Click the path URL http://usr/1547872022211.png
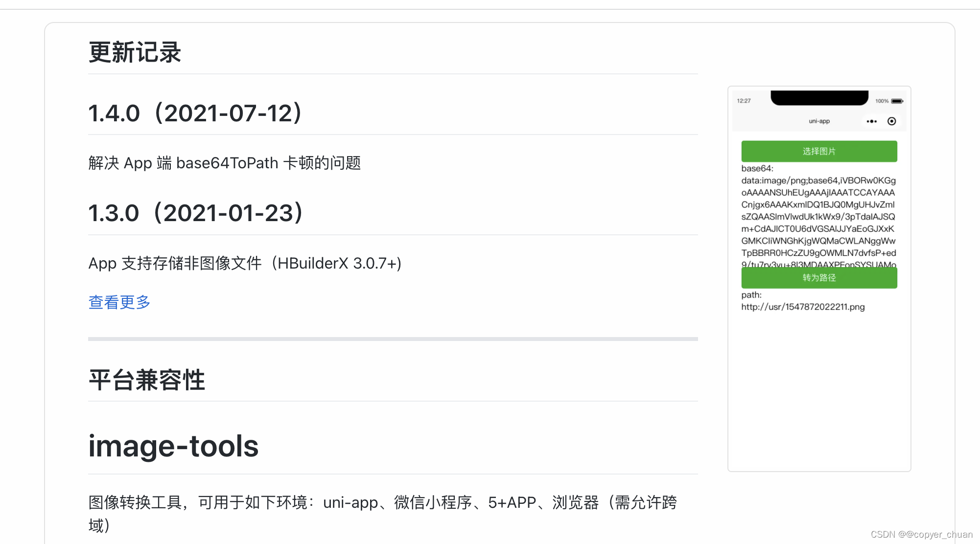 [x=803, y=307]
